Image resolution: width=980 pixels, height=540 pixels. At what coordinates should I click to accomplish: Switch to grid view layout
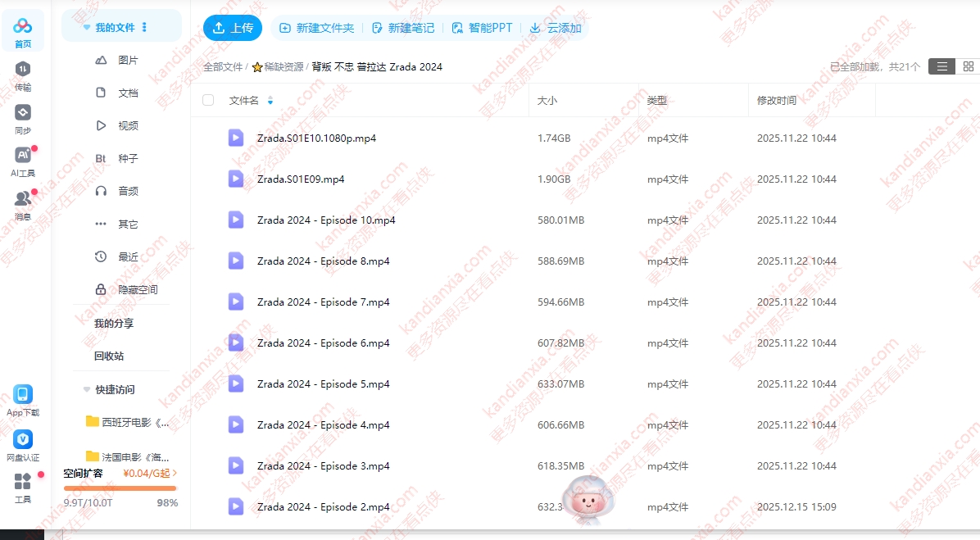(968, 66)
